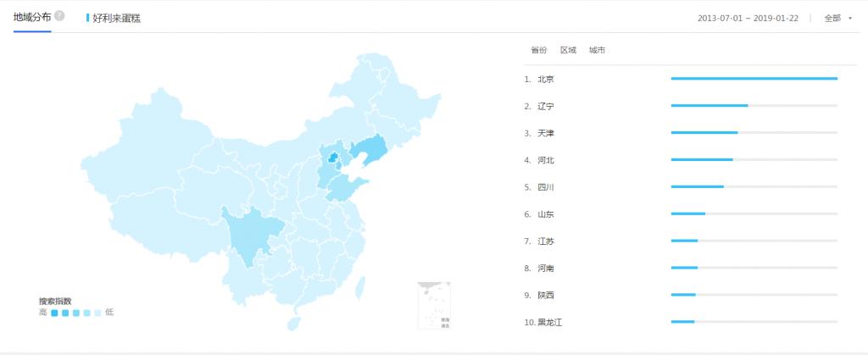Click the 北京 ranking bar
868x355 pixels.
[x=754, y=79]
